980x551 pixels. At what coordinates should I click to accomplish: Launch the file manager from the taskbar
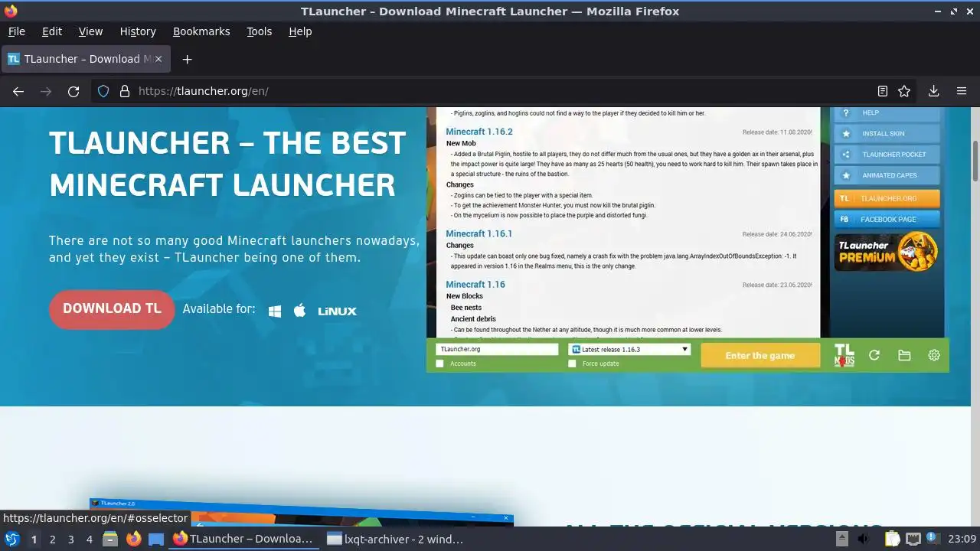tap(109, 540)
